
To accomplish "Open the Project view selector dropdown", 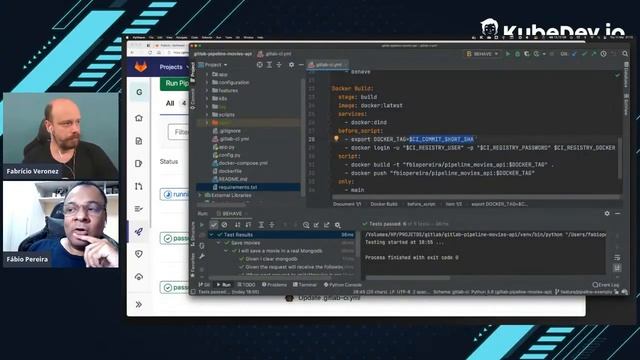I will (x=213, y=64).
